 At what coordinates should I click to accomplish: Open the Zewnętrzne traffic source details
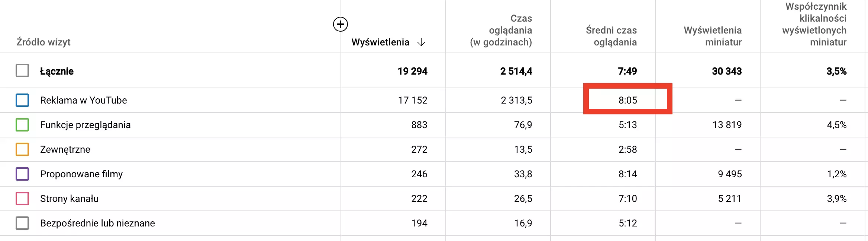click(x=65, y=149)
